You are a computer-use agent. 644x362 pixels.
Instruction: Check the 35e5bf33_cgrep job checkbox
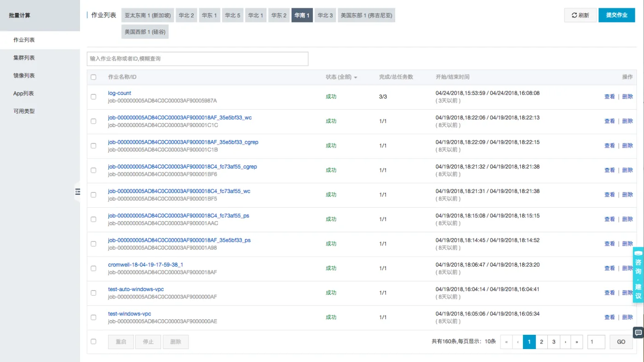(93, 146)
